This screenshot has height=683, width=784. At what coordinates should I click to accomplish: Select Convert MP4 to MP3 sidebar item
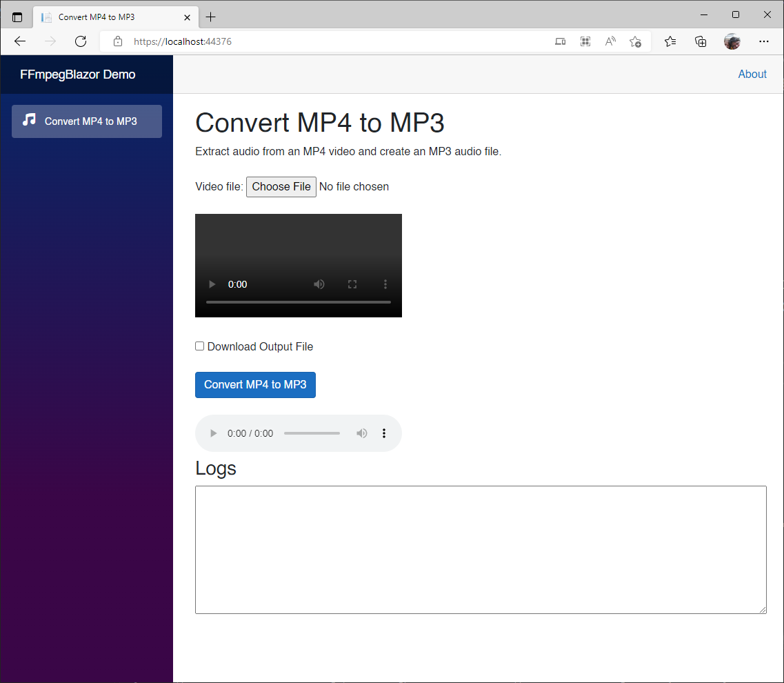pyautogui.click(x=86, y=121)
